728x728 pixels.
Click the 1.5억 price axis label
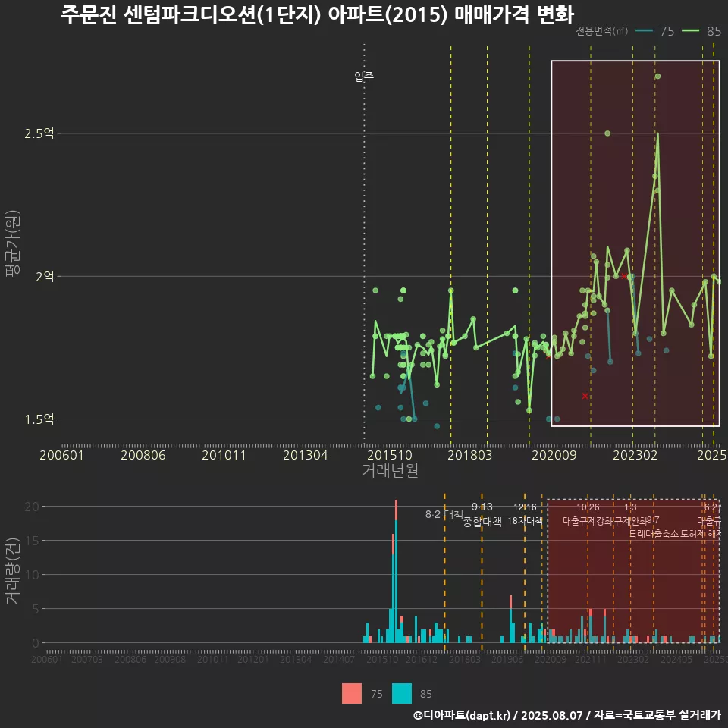39,419
